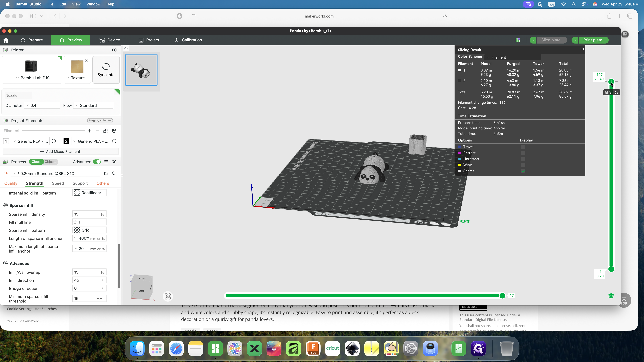644x362 pixels.
Task: Open Others settings tab
Action: tap(103, 183)
